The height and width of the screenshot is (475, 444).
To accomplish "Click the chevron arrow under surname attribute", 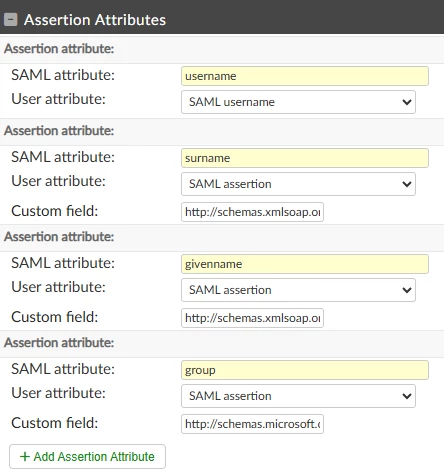I will pyautogui.click(x=407, y=184).
